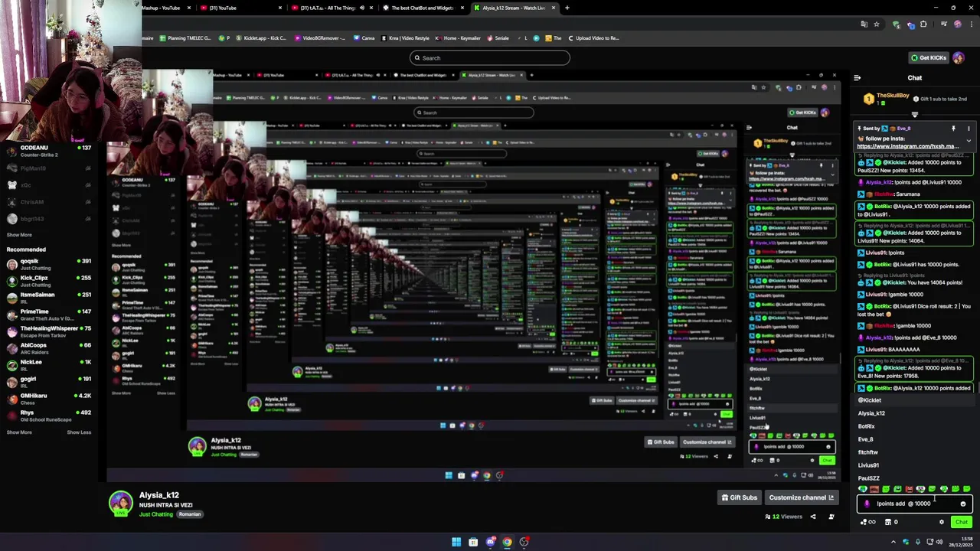Open Kicklet.app bookmark
The image size is (980, 551).
[263, 37]
